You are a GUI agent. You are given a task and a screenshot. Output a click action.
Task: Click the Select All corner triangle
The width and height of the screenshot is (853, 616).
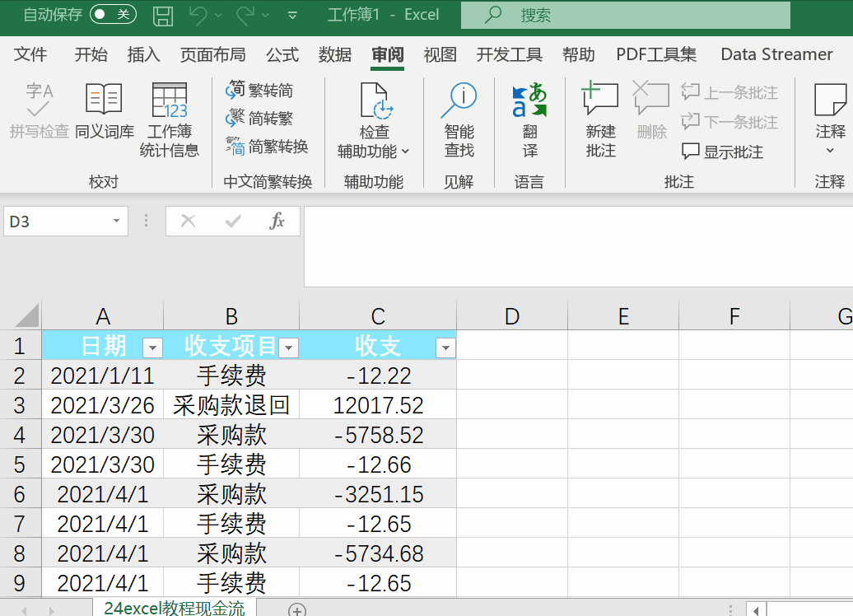(26, 315)
